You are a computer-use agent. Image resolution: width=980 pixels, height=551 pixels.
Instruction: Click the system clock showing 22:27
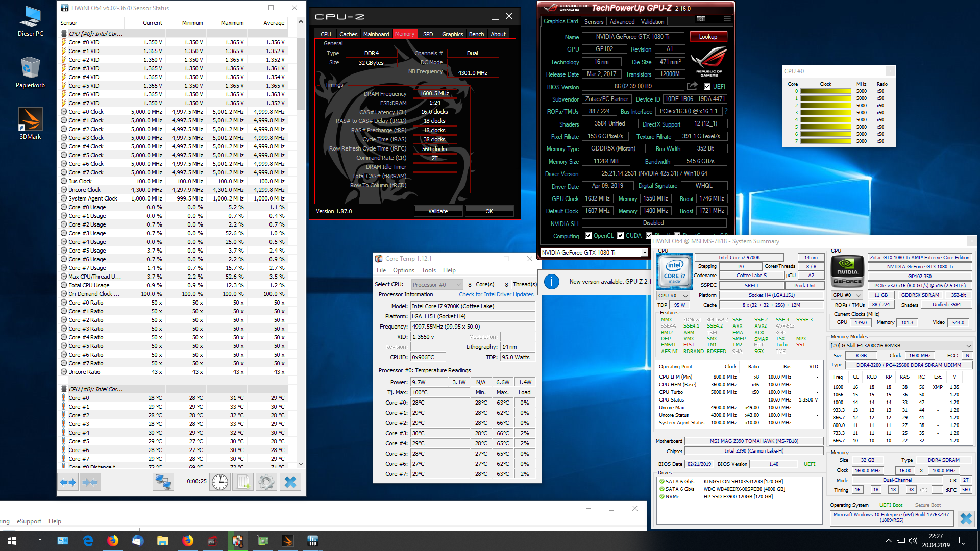(936, 536)
